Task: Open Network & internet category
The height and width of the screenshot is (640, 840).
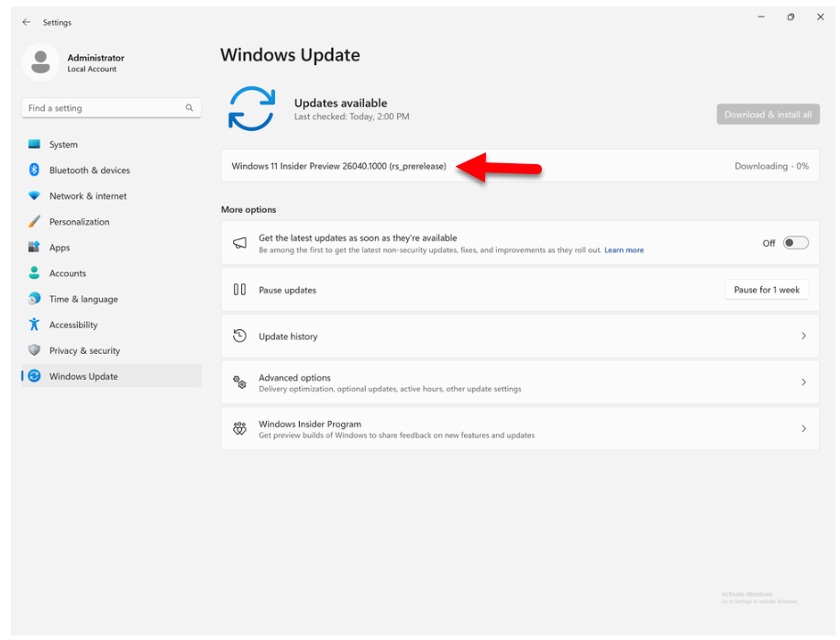Action: 112,195
